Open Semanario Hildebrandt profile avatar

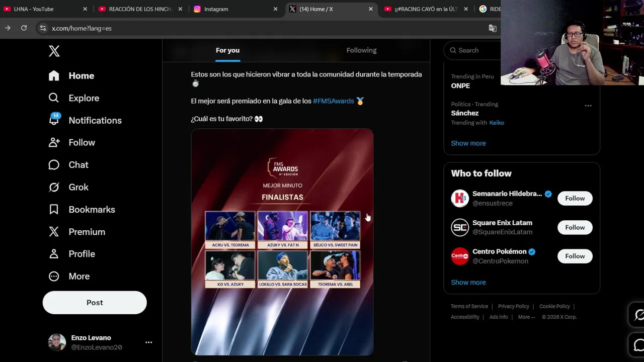pos(460,198)
